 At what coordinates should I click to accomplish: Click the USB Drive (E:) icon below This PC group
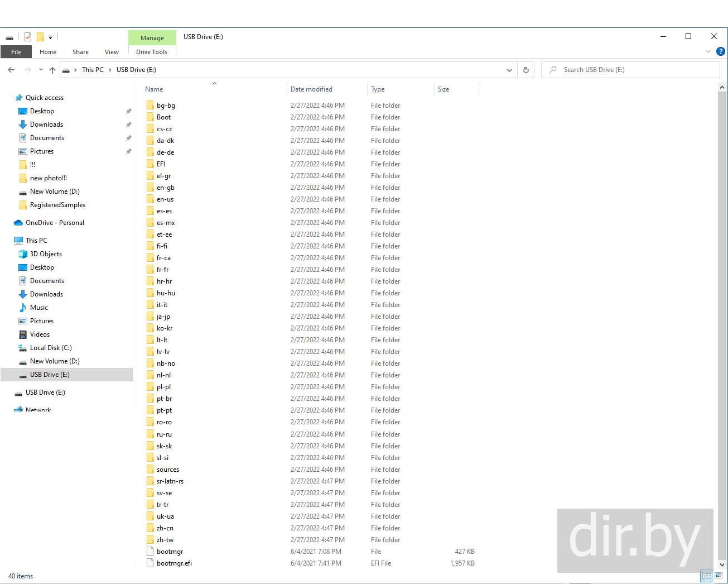click(x=18, y=393)
